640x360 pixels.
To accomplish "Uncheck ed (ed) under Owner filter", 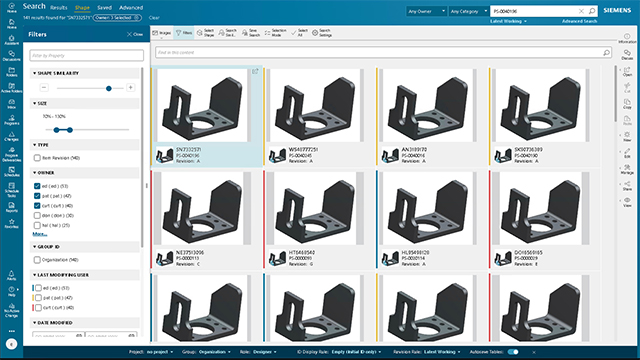I will coord(37,186).
